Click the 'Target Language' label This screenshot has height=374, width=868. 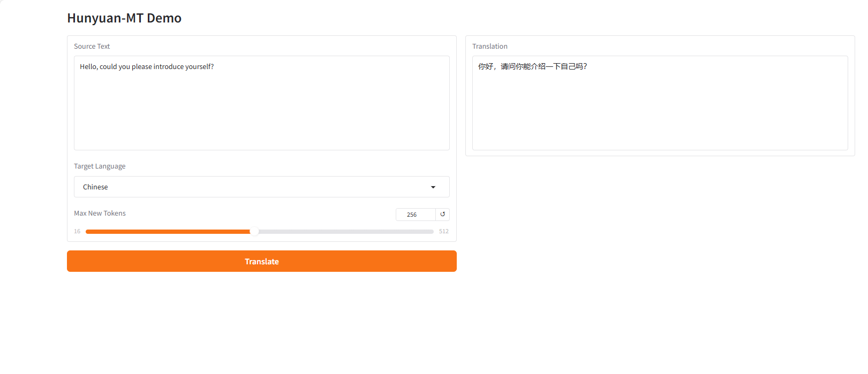coord(100,166)
